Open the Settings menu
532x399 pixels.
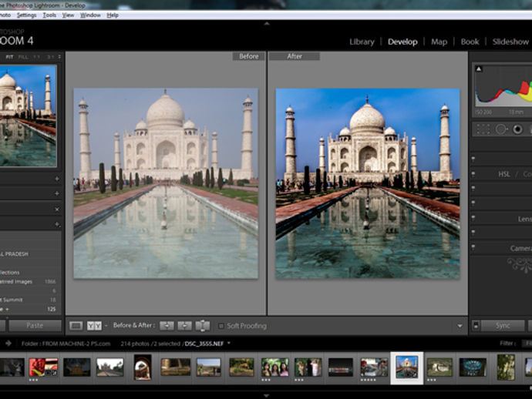tap(26, 15)
